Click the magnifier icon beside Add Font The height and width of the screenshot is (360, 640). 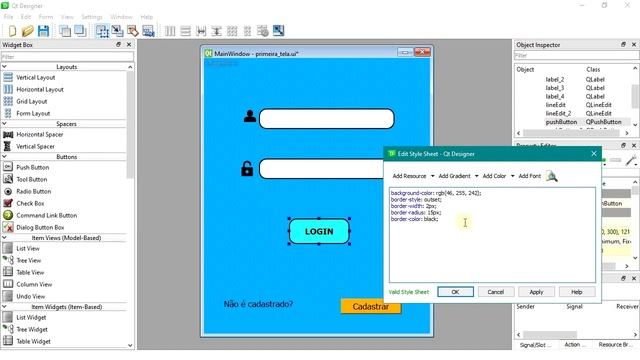[552, 176]
